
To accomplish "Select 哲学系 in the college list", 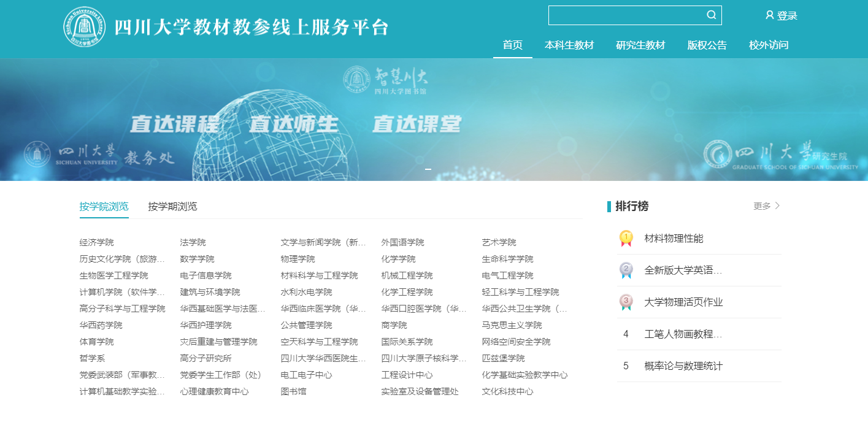I will click(93, 359).
